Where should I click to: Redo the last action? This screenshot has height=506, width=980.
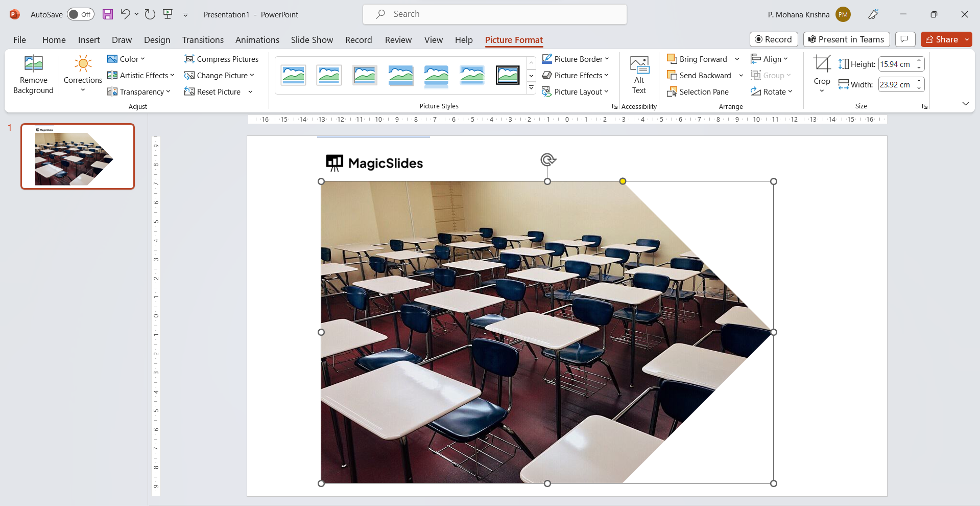click(x=150, y=14)
